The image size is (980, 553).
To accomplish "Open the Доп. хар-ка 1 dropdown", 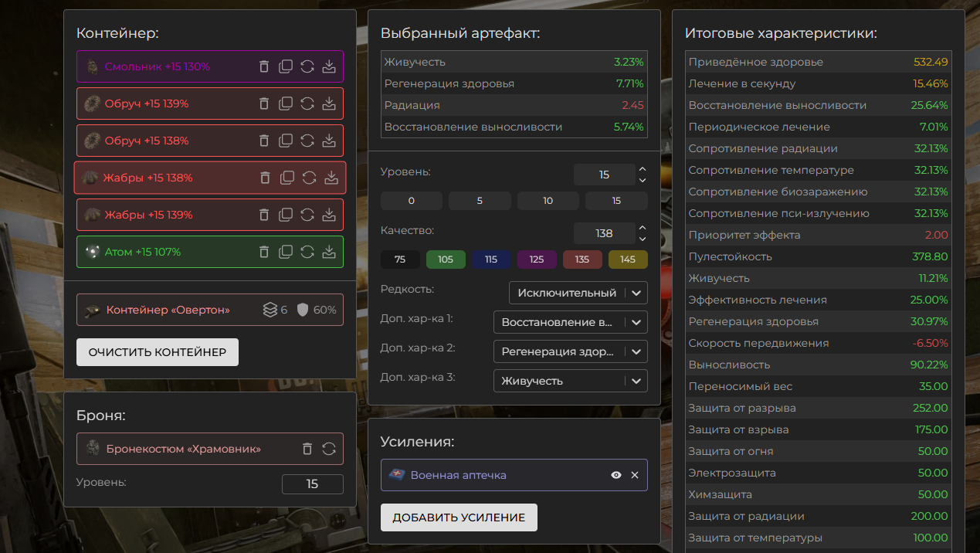I will (x=571, y=322).
